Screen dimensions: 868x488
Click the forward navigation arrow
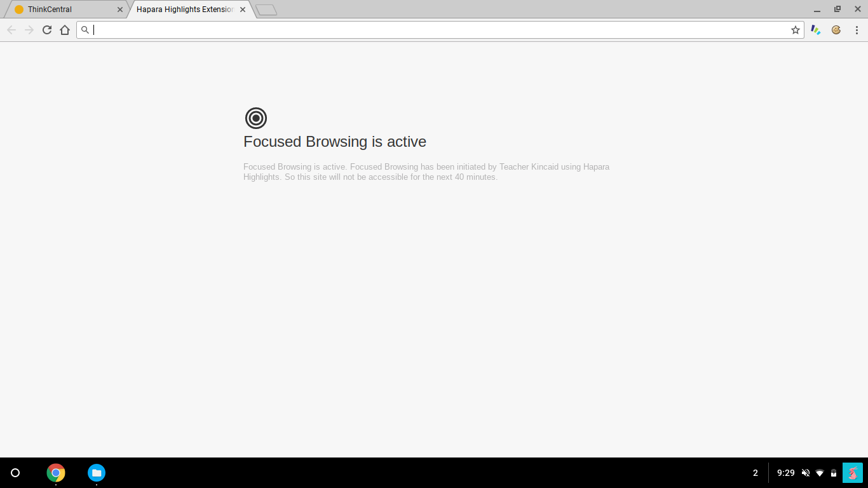tap(29, 30)
